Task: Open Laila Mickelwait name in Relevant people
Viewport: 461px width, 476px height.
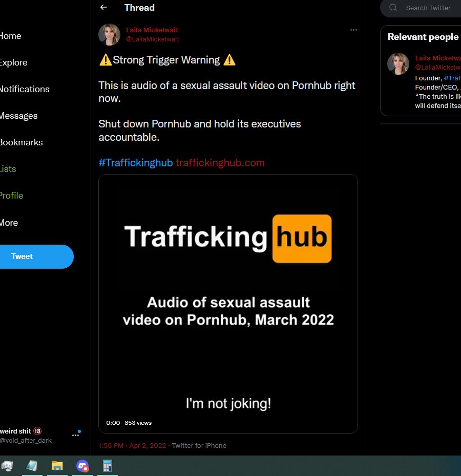Action: point(438,58)
